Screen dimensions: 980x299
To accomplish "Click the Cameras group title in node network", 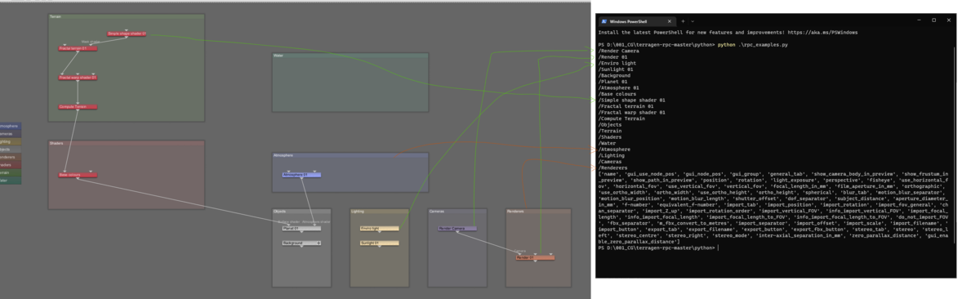I will [436, 211].
